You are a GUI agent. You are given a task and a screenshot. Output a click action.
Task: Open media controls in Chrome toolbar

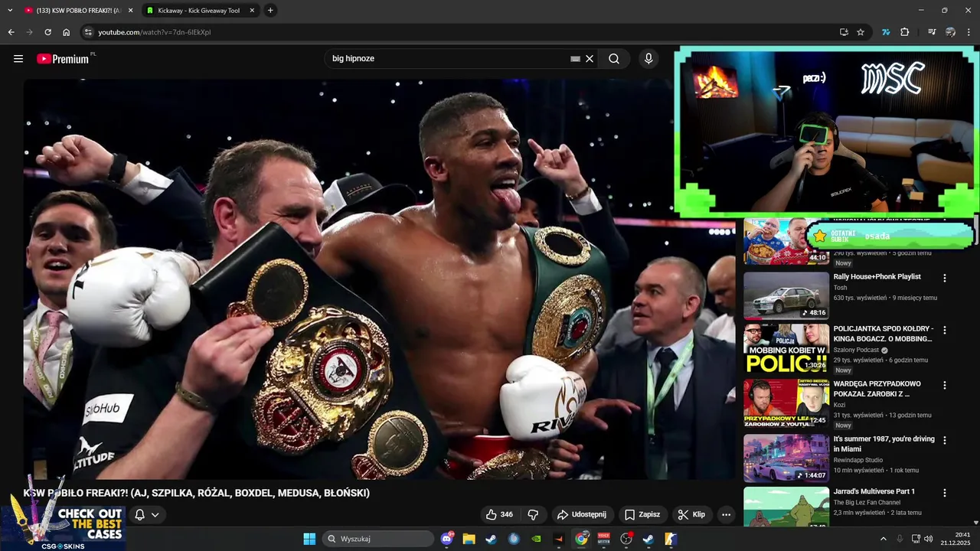coord(932,32)
